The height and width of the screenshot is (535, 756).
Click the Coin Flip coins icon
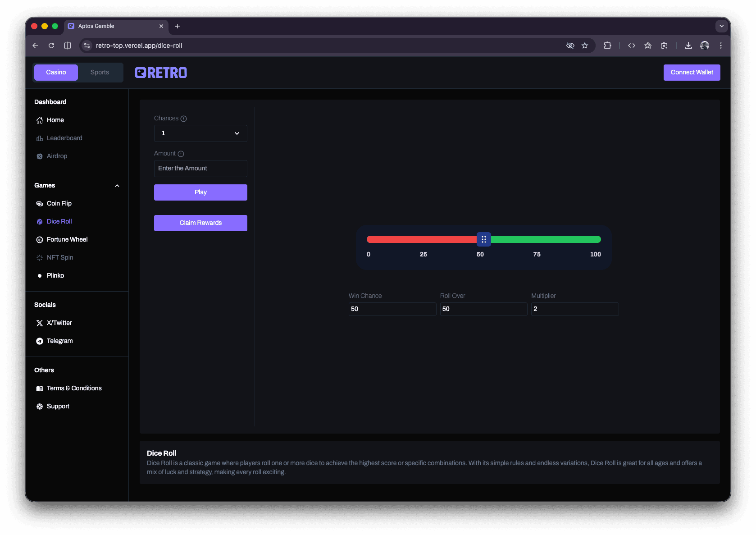click(x=40, y=204)
